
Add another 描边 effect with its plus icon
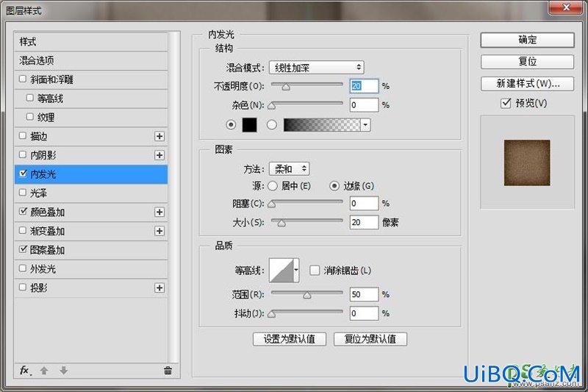click(x=159, y=136)
